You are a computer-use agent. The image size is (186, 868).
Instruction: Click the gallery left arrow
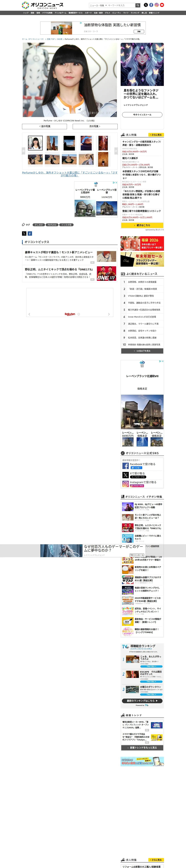click(24, 151)
